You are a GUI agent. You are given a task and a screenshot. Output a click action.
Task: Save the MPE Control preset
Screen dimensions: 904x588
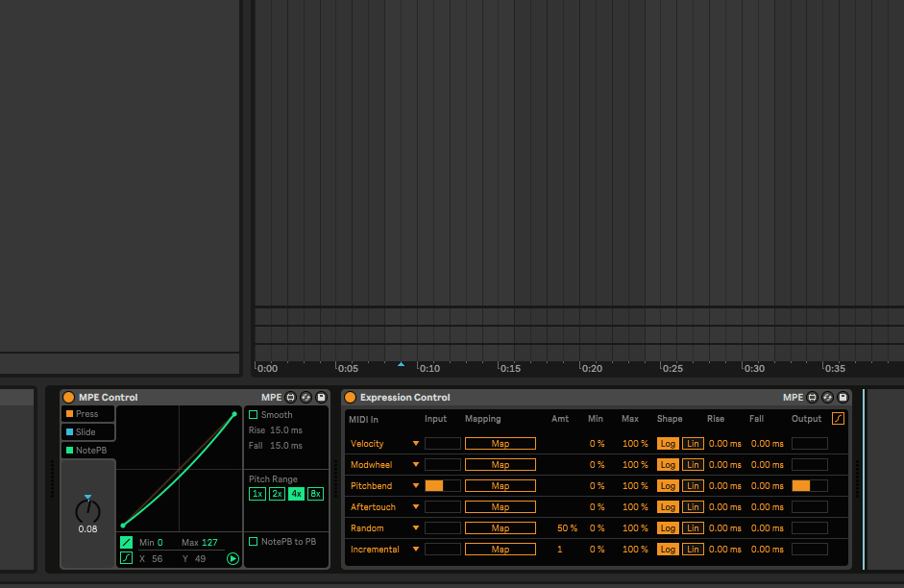click(321, 398)
